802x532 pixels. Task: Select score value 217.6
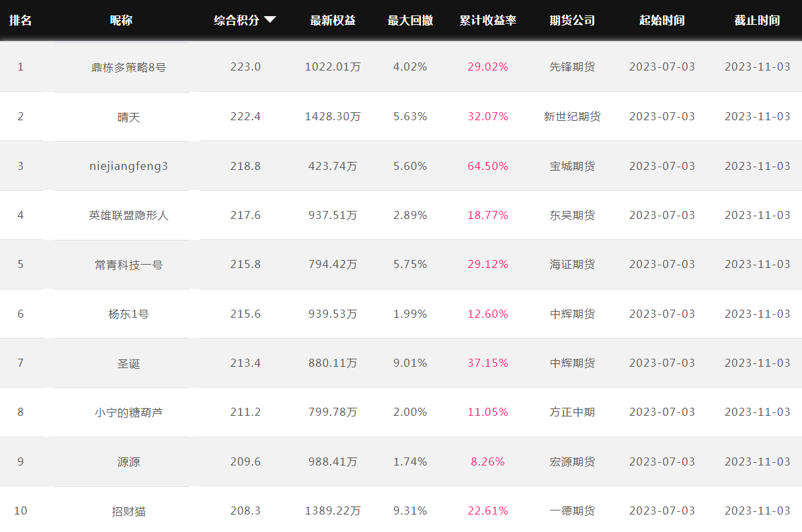(x=245, y=215)
